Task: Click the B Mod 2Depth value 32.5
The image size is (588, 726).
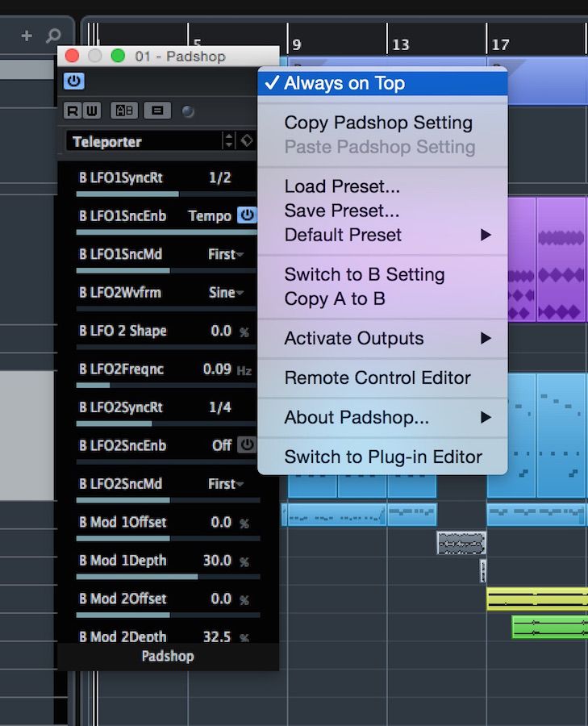Action: coord(217,636)
